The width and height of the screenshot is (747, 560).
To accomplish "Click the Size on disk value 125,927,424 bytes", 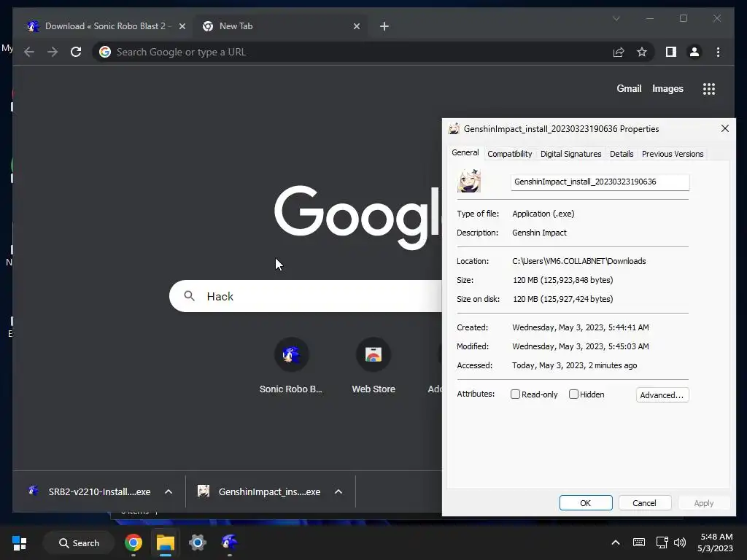I will [562, 299].
